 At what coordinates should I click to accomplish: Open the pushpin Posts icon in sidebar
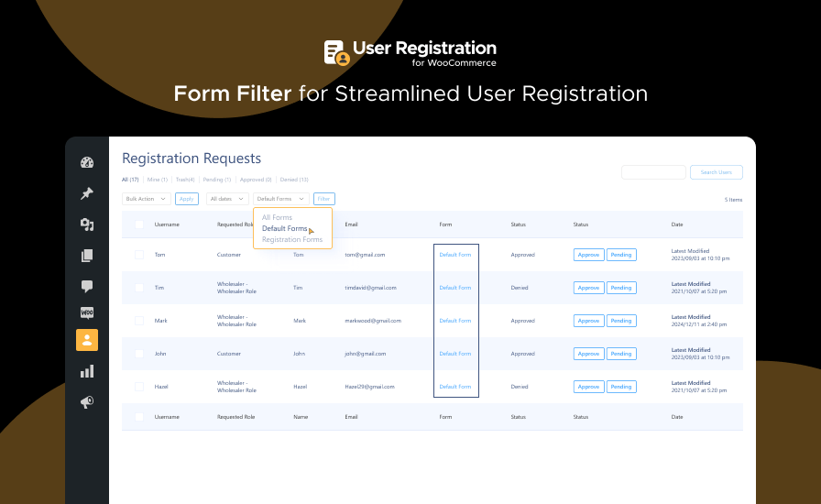[87, 193]
